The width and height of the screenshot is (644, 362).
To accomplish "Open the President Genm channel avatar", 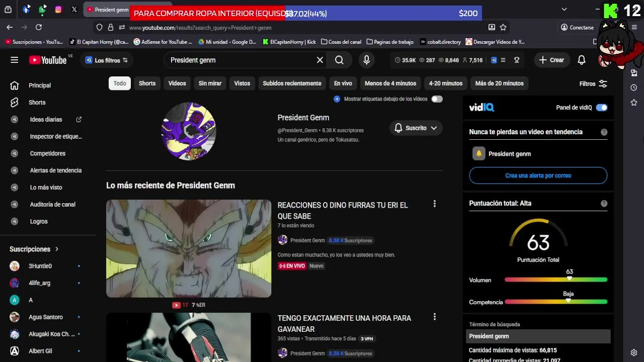I will [189, 131].
